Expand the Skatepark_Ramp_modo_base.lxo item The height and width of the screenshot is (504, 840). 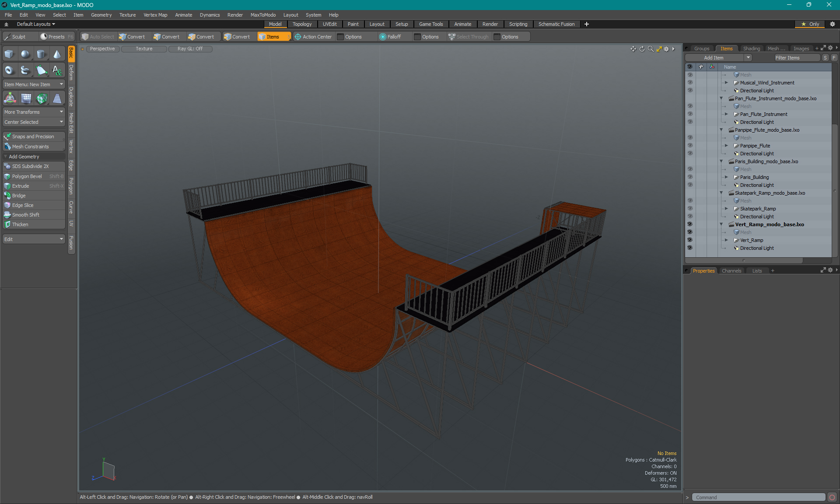tap(721, 192)
